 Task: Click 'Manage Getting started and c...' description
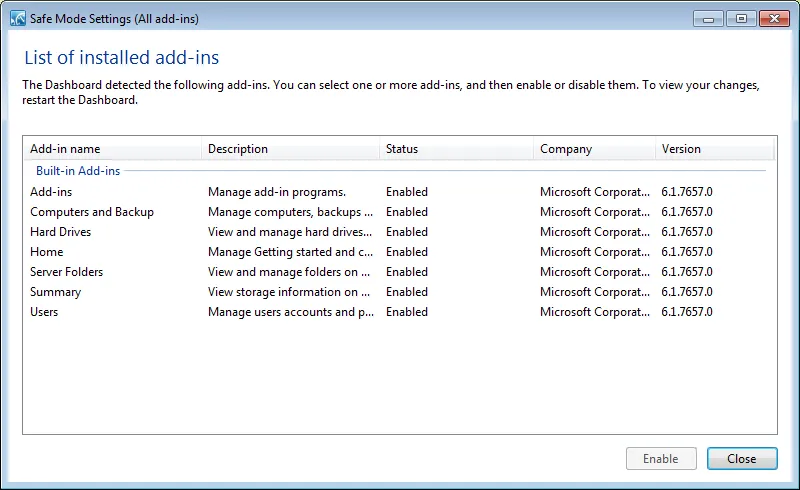click(x=290, y=252)
